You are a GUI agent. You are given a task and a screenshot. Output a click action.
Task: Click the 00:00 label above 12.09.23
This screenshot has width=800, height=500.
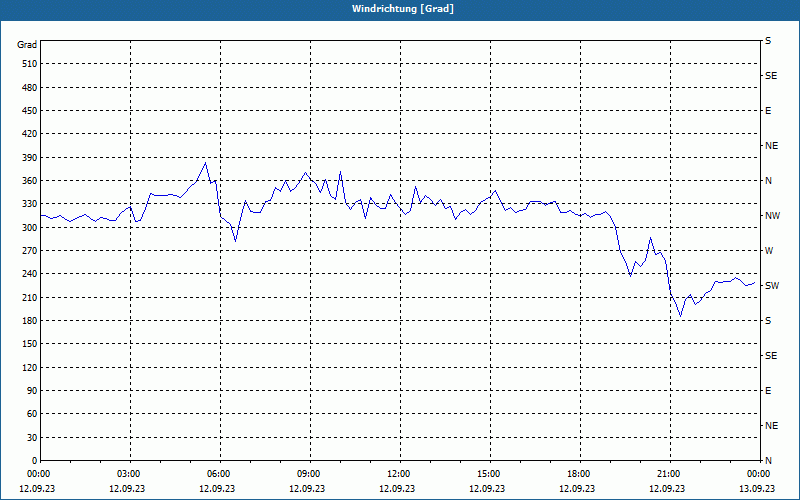point(38,474)
